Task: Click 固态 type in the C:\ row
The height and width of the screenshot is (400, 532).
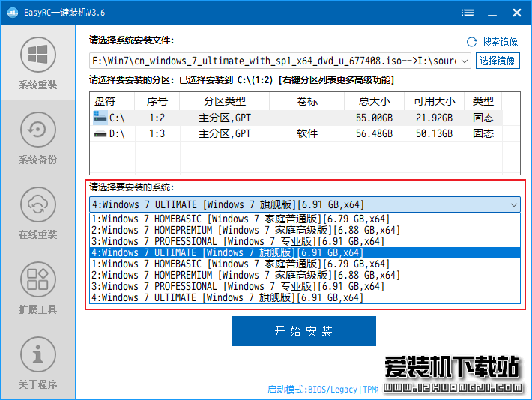Action: [x=483, y=118]
